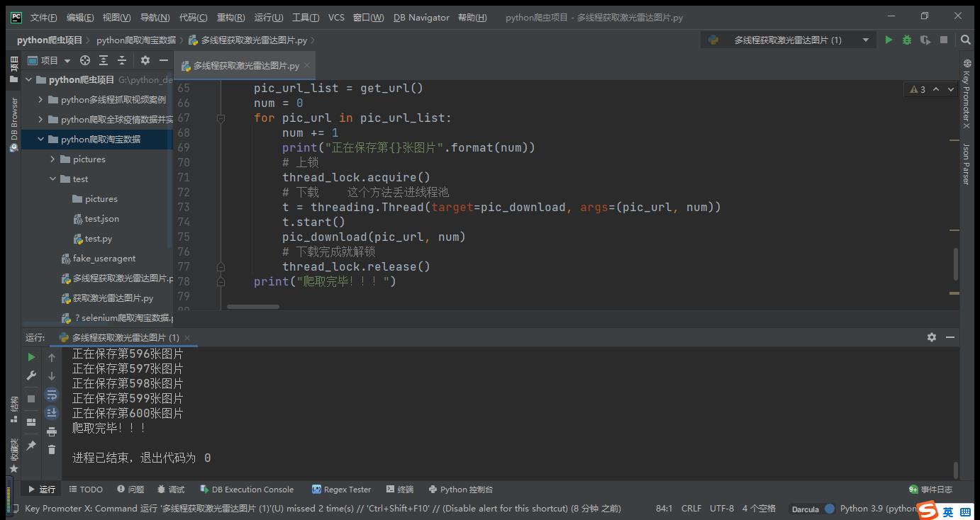This screenshot has width=980, height=520.
Task: Open run configuration wrench in Run panel
Action: pyautogui.click(x=31, y=375)
